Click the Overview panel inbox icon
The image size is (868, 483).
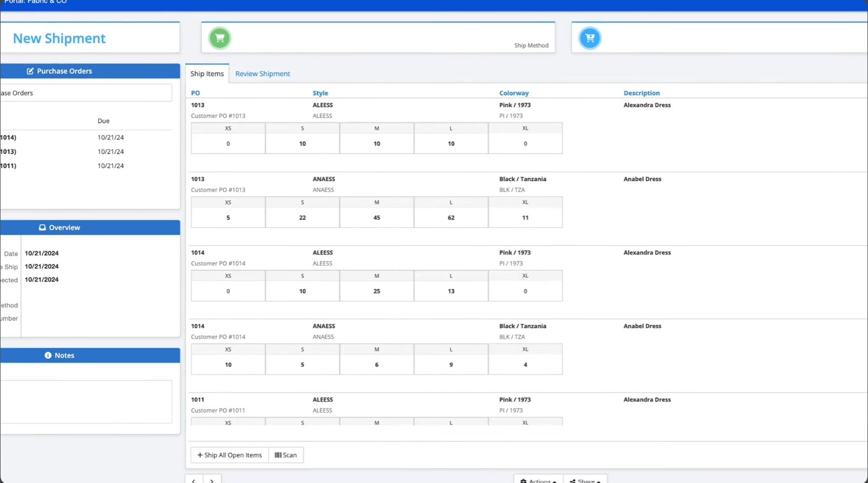click(42, 228)
